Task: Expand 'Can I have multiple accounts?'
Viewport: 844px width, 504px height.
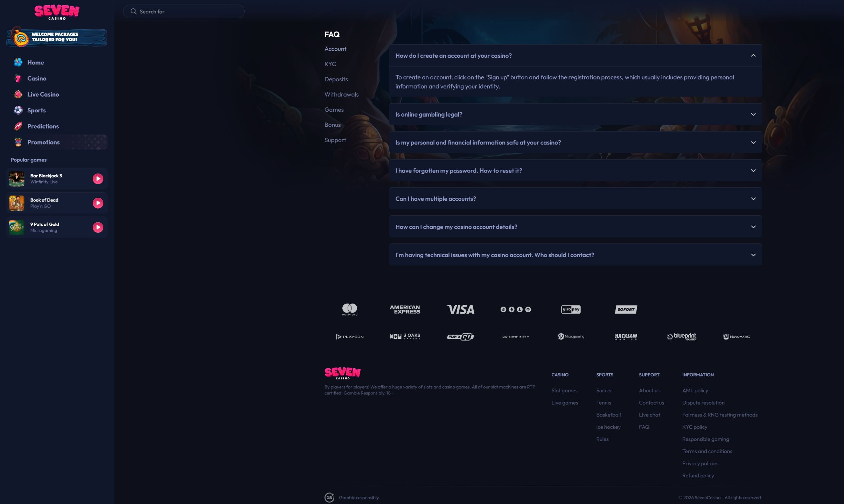Action: click(576, 199)
